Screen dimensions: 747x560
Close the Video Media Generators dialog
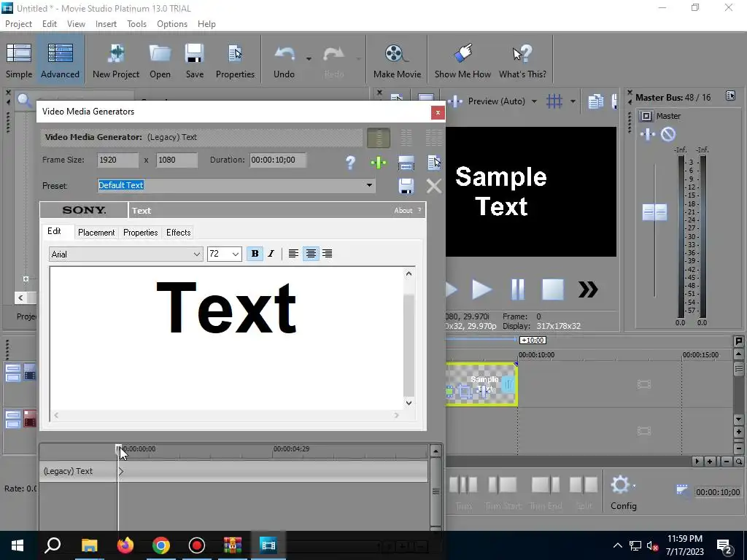pos(438,113)
